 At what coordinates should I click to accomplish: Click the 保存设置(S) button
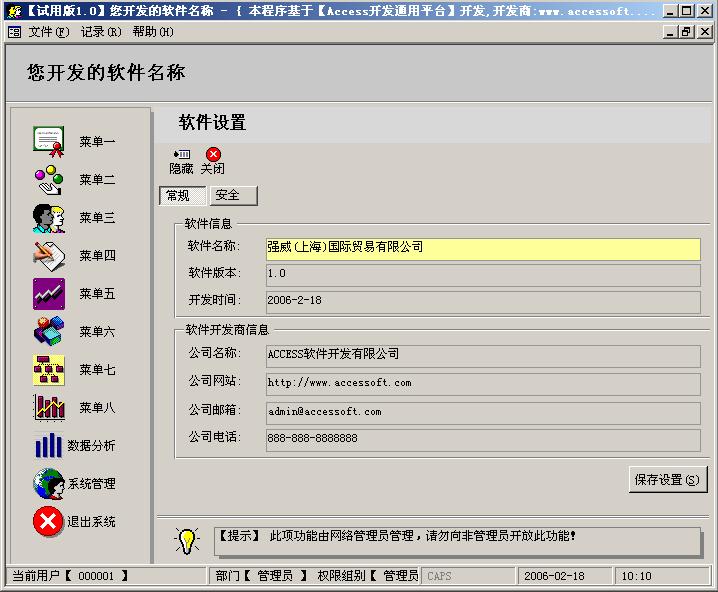tap(668, 480)
